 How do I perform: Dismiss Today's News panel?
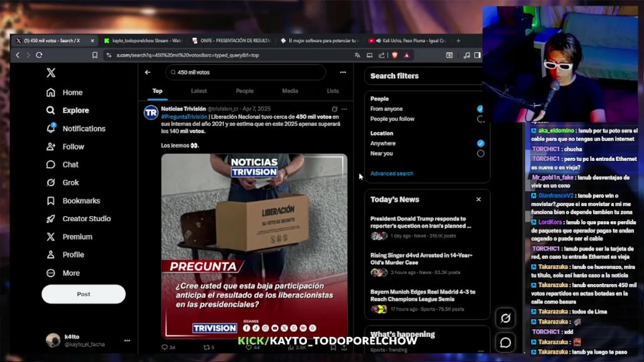pyautogui.click(x=478, y=200)
